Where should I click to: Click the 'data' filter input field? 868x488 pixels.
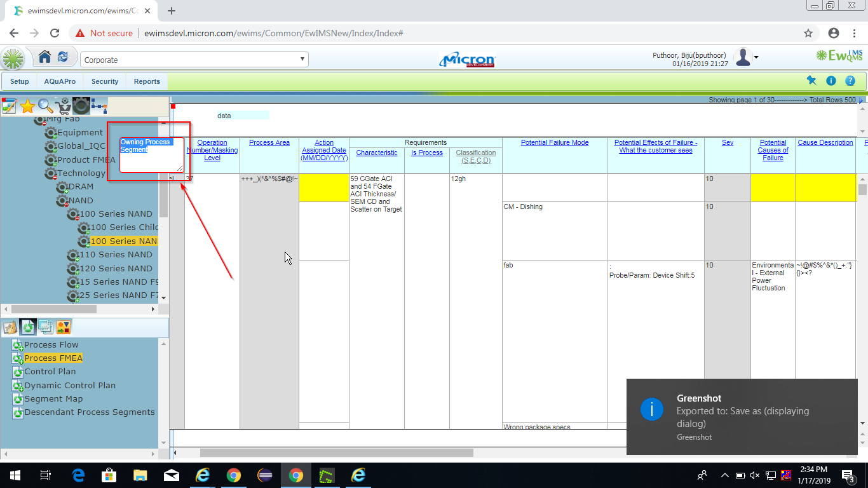click(242, 115)
